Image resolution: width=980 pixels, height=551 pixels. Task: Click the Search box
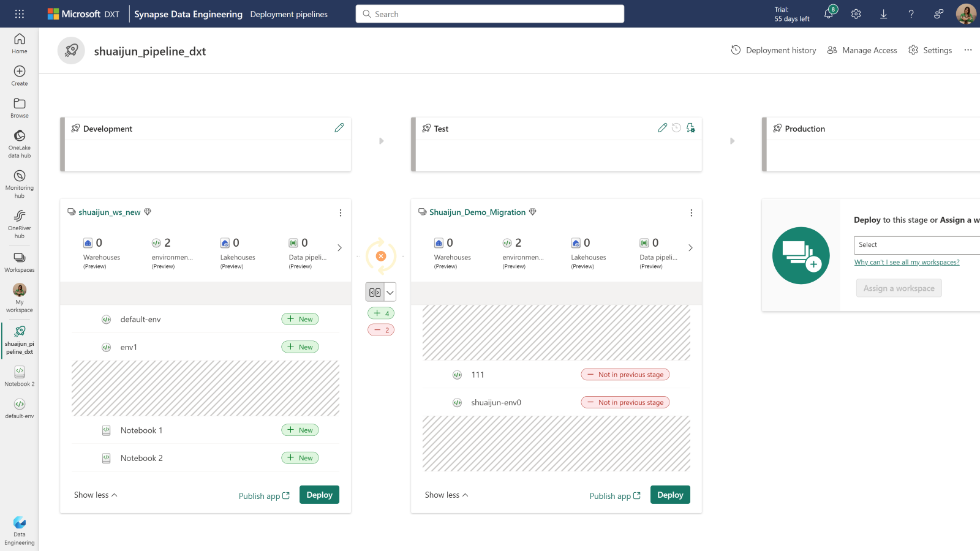[x=490, y=14]
